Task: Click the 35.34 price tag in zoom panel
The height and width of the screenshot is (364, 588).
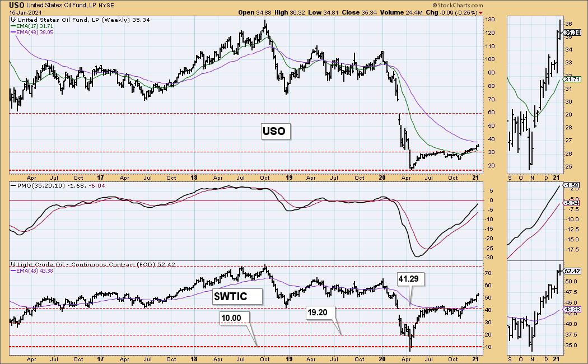Action: pos(573,32)
